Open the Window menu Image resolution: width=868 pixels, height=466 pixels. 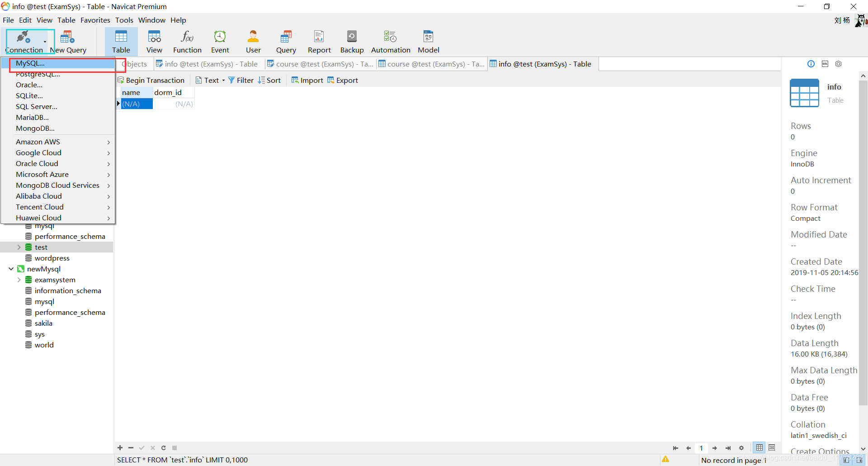click(x=152, y=20)
